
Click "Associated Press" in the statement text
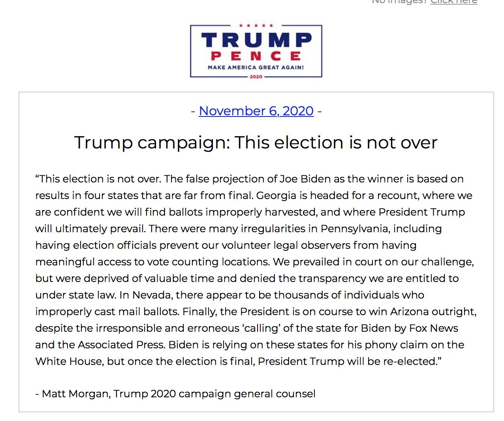pyautogui.click(x=121, y=345)
